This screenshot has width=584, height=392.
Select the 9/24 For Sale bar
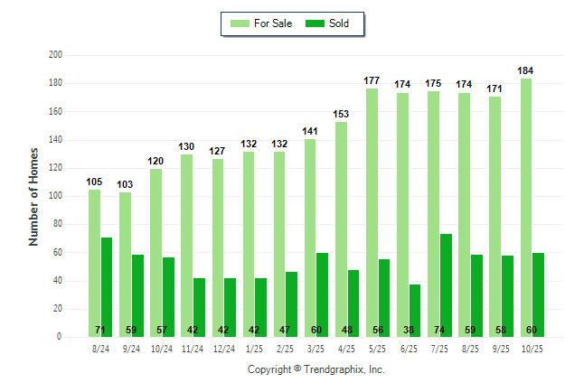tap(125, 264)
